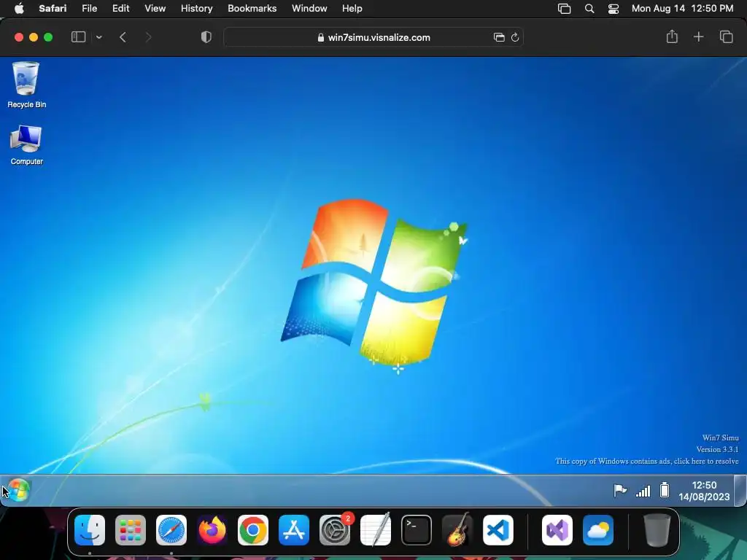Open the File menu
The width and height of the screenshot is (747, 560).
[x=89, y=8]
